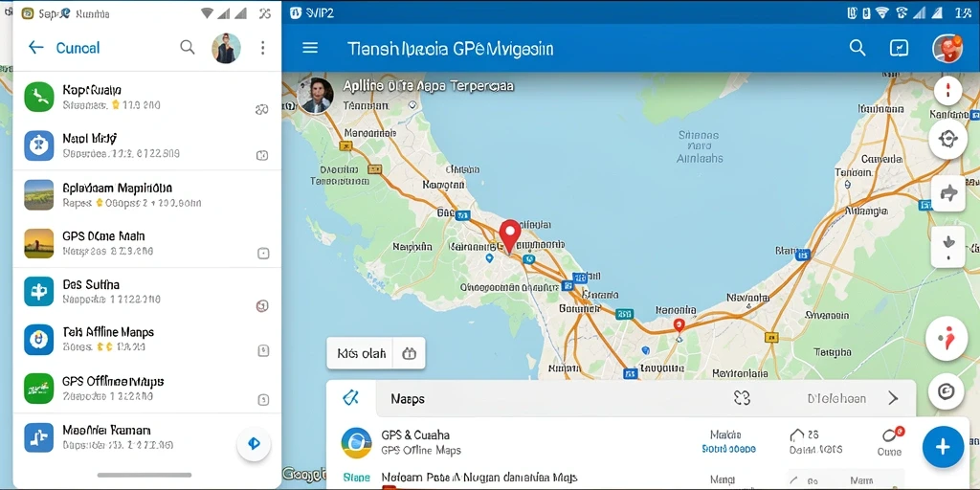Select the Des Sutfna title text
The image size is (980, 490).
tap(91, 284)
